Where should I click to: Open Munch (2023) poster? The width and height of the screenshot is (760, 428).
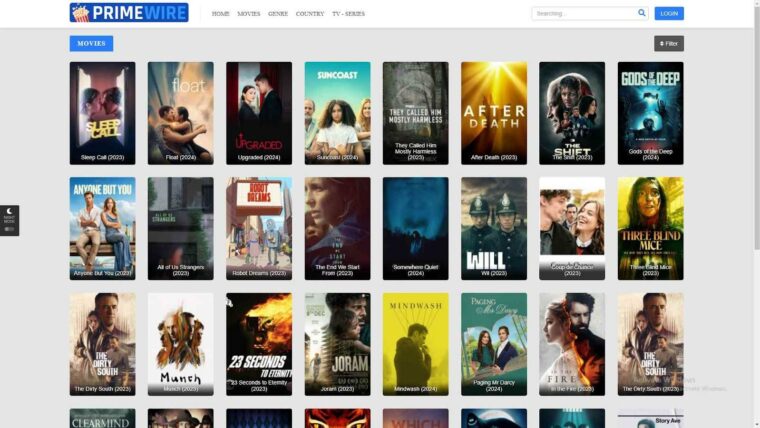[180, 344]
